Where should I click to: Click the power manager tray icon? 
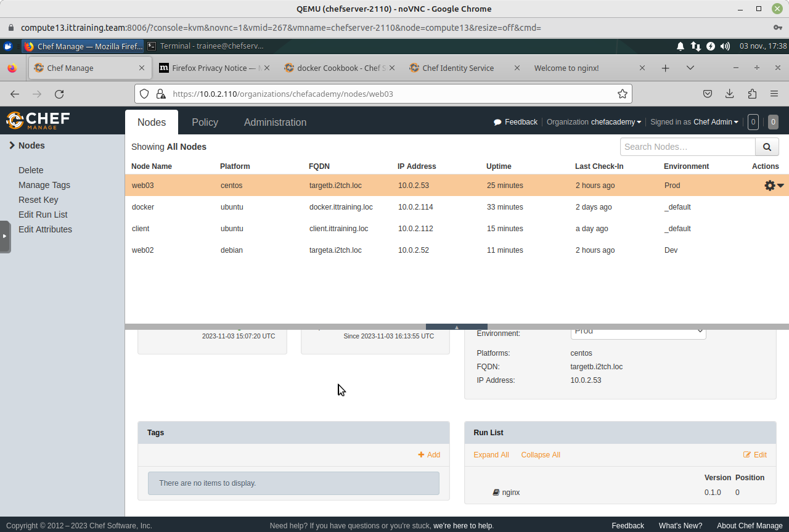point(710,46)
